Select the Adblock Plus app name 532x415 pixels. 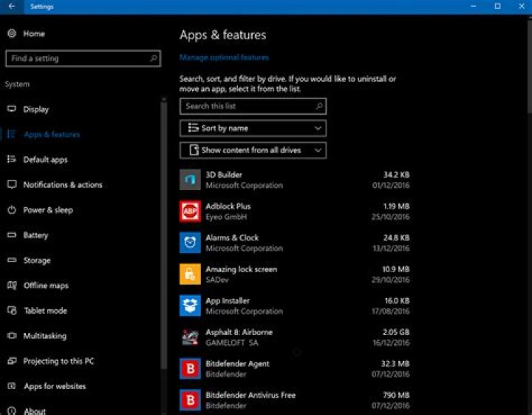point(228,206)
